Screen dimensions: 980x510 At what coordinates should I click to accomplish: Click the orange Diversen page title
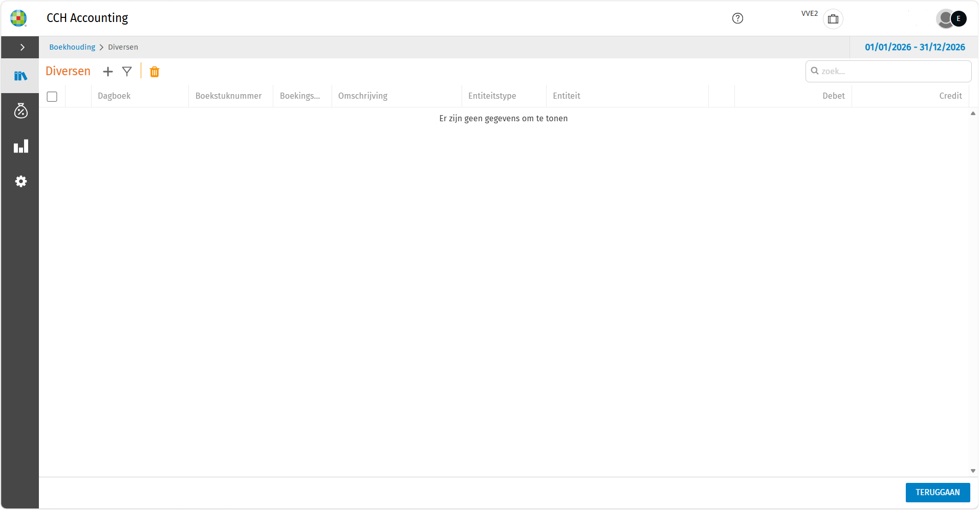coord(68,71)
